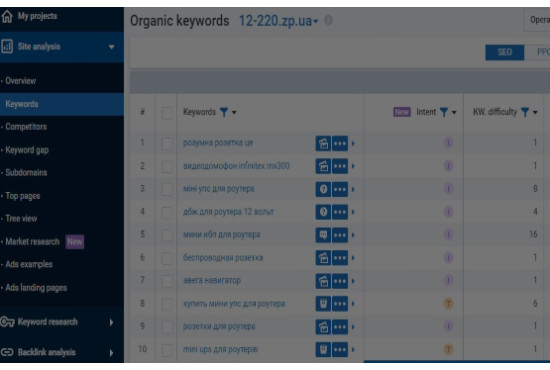Viewport: 550px width, 370px height.
Task: Open Ads landing pages in sidebar
Action: pos(36,288)
